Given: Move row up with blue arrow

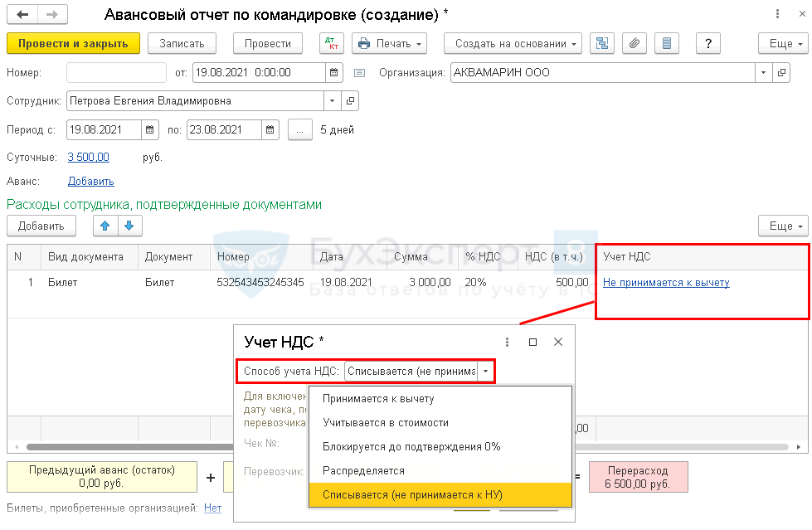Looking at the screenshot, I should (x=105, y=226).
